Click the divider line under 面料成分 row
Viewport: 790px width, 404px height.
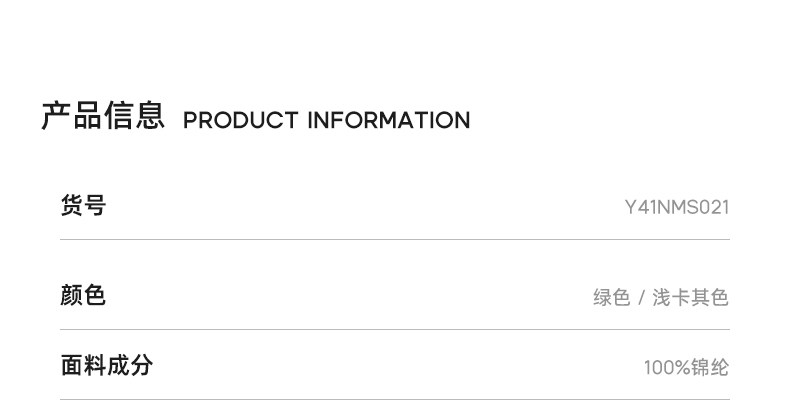(x=394, y=399)
